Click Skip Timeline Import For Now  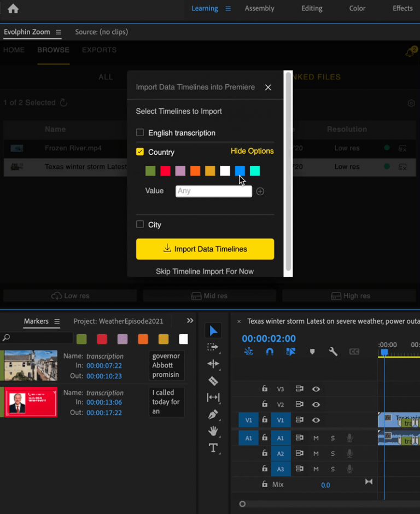point(205,271)
